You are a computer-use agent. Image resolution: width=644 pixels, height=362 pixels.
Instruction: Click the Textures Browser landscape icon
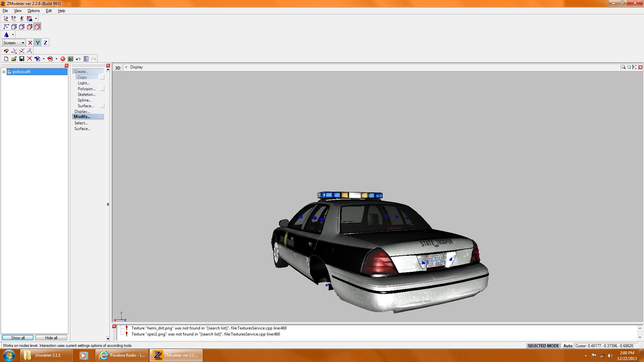click(70, 59)
